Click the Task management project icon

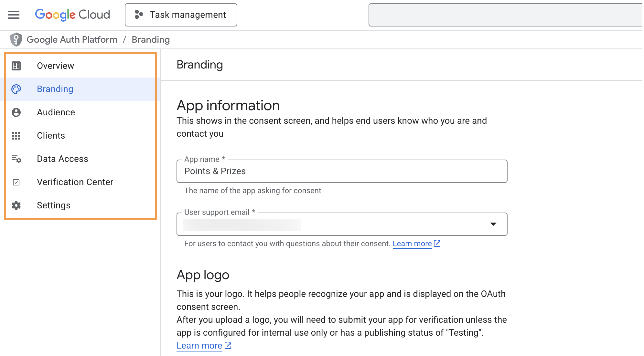[x=139, y=15]
